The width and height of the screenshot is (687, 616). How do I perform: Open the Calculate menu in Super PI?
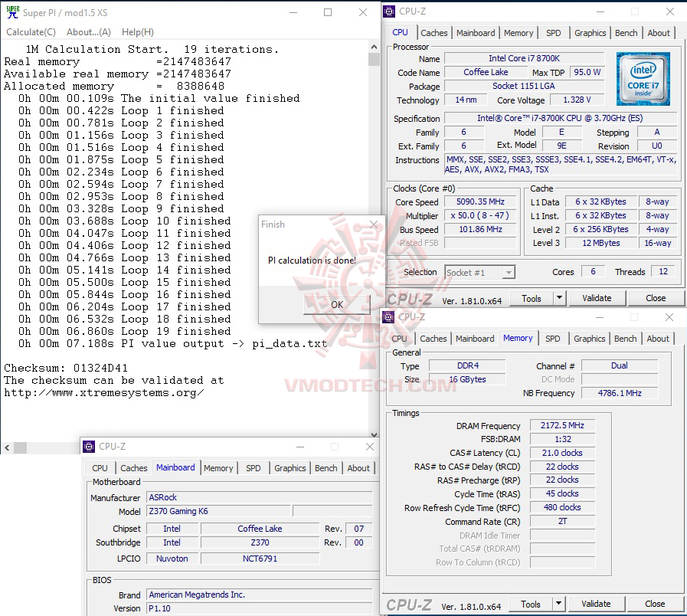coord(31,32)
